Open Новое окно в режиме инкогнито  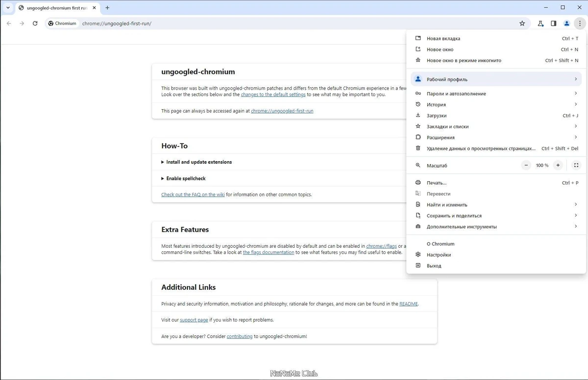496,60
